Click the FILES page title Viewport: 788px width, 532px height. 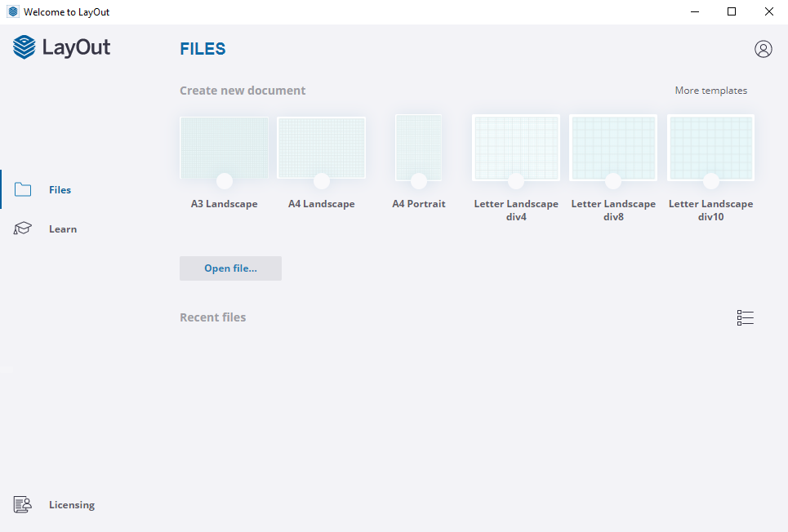pos(203,49)
